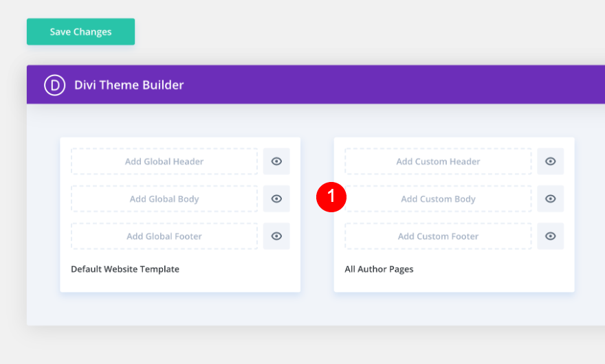Add a Custom Header to All Author Pages

coord(439,161)
